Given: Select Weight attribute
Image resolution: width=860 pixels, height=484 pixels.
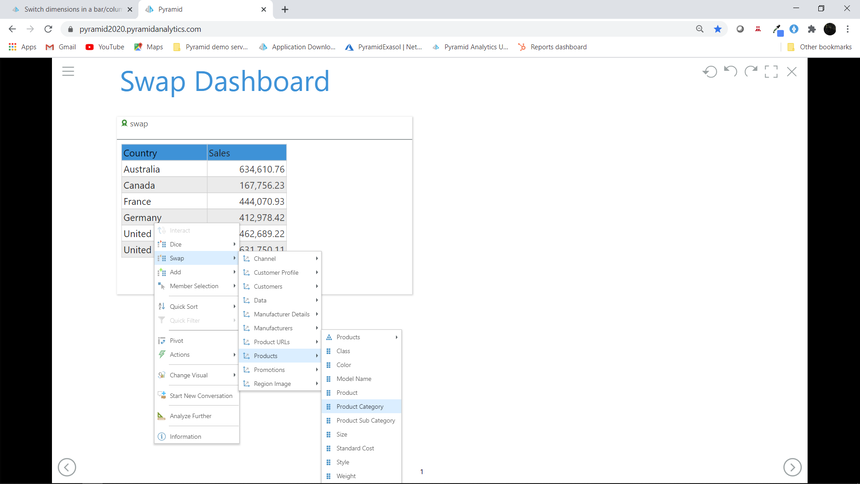Looking at the screenshot, I should point(361,476).
